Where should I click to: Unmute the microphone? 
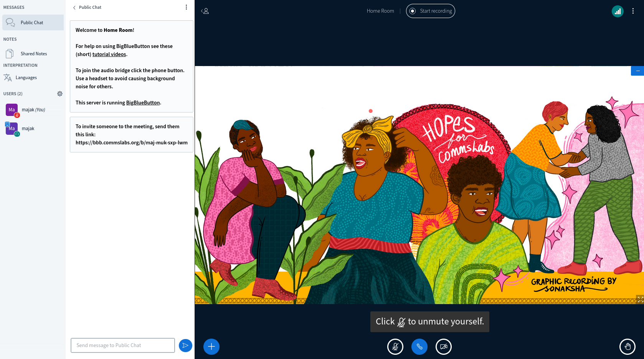click(x=395, y=347)
